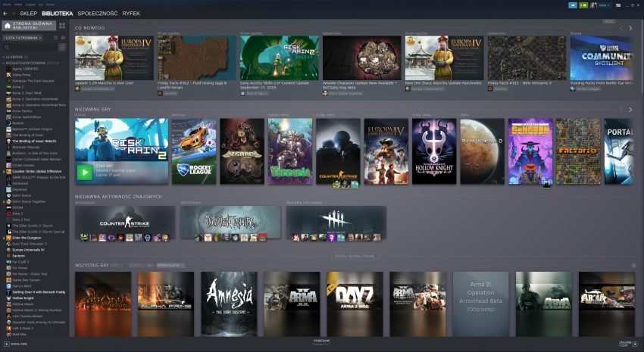The width and height of the screenshot is (644, 352).
Task: Click the Left 4 Dead 2 sidebar icon
Action: [x=8, y=329]
